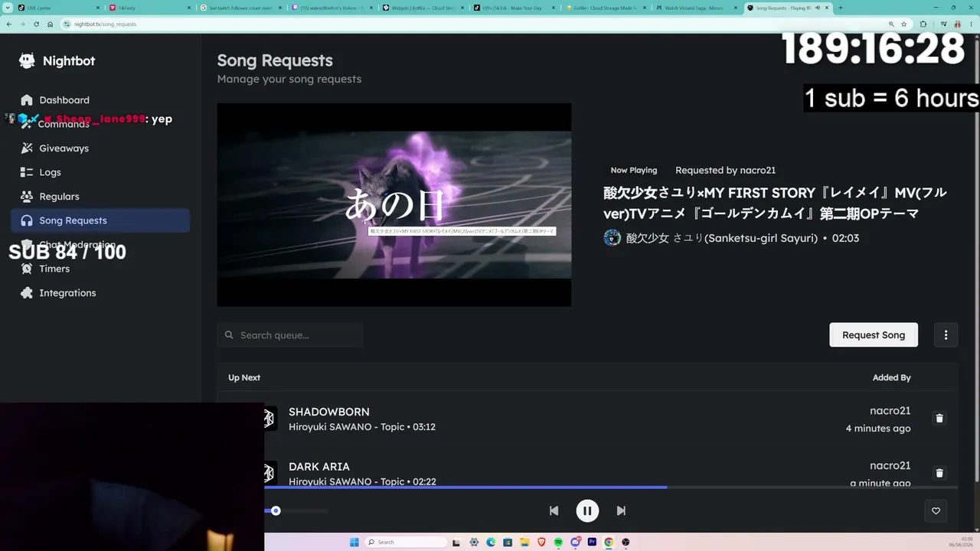Click the now playing video thumbnail

(394, 205)
